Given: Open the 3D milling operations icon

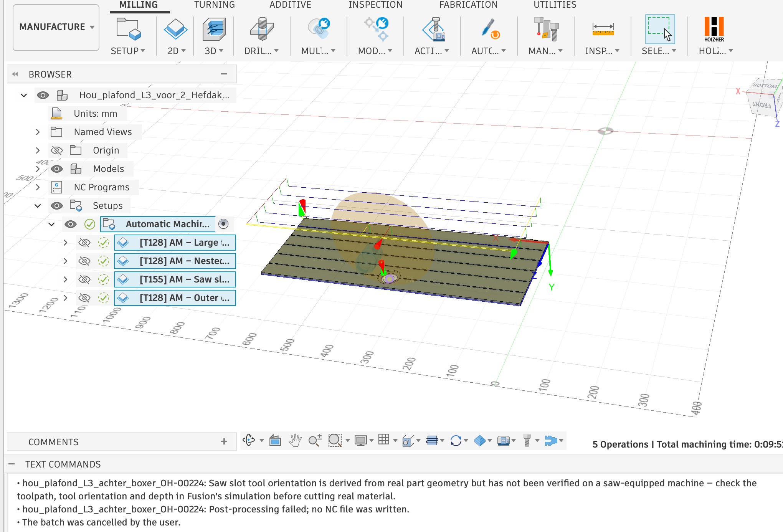Looking at the screenshot, I should tap(214, 29).
